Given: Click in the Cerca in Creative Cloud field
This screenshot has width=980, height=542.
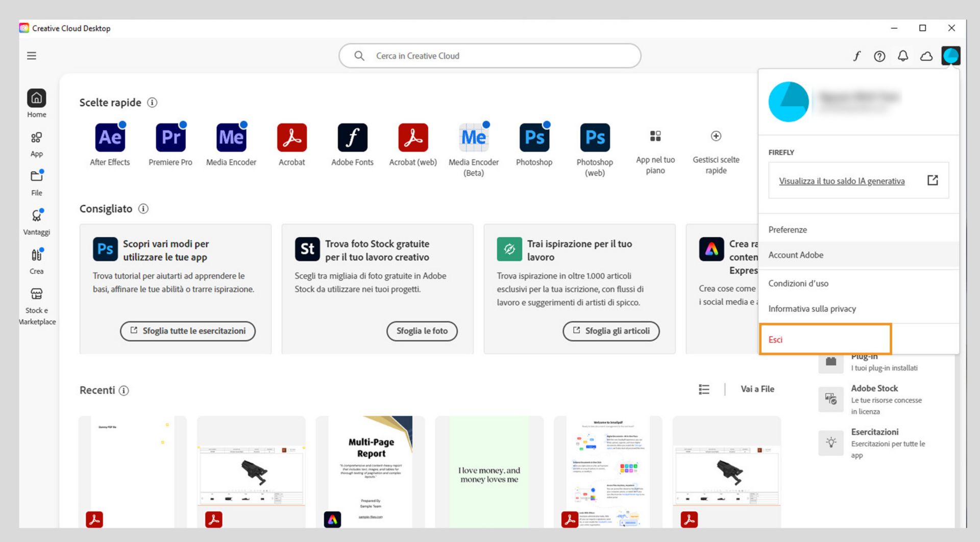Looking at the screenshot, I should pos(490,56).
